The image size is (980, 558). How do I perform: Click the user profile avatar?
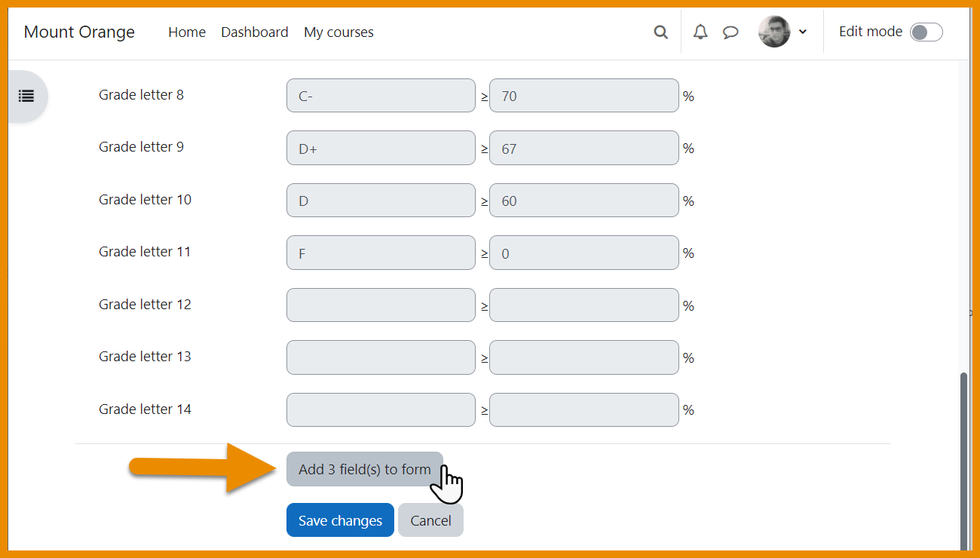(x=773, y=32)
